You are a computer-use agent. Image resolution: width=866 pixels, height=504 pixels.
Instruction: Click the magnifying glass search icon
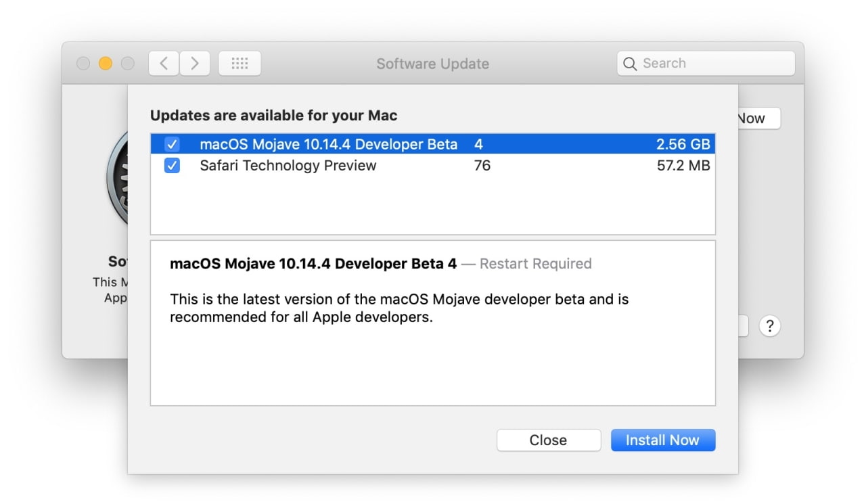tap(630, 64)
